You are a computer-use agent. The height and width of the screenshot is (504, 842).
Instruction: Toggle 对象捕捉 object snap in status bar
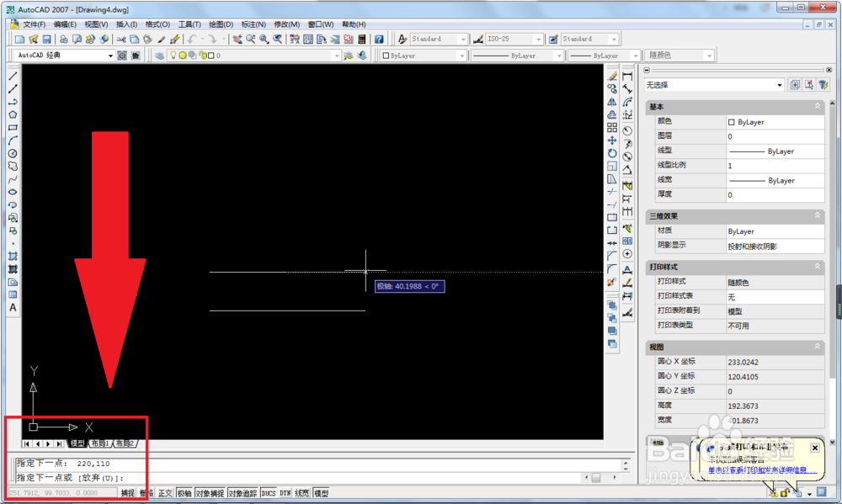210,493
